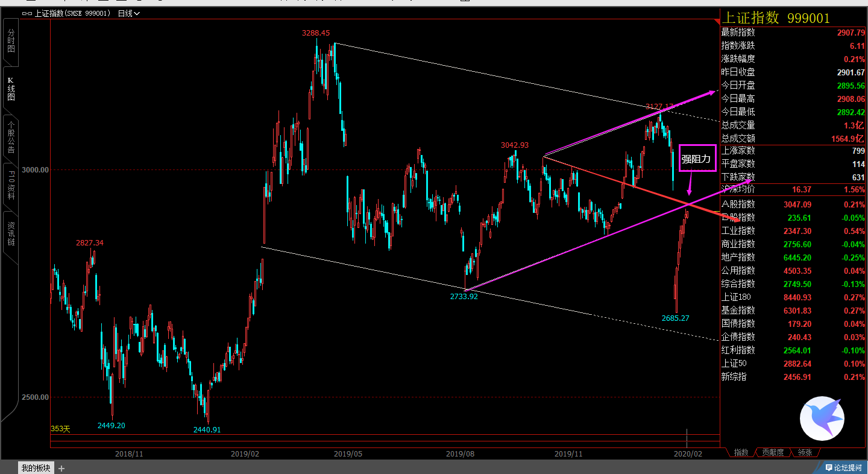
Task: Add a new board with the plus icon
Action: point(61,468)
